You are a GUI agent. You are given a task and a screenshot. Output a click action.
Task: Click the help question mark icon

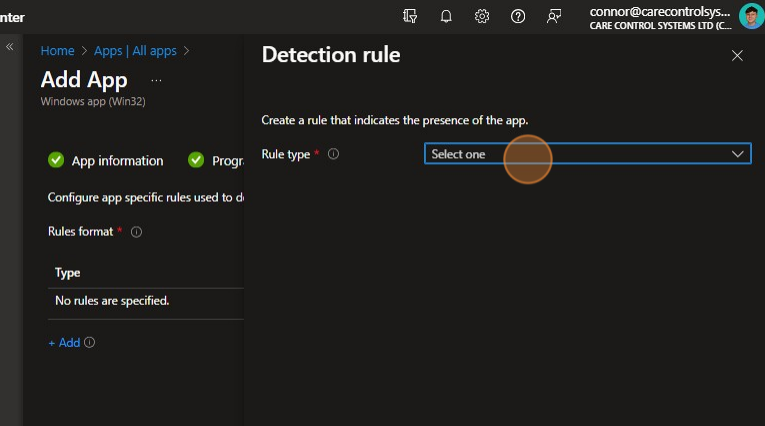(x=518, y=16)
